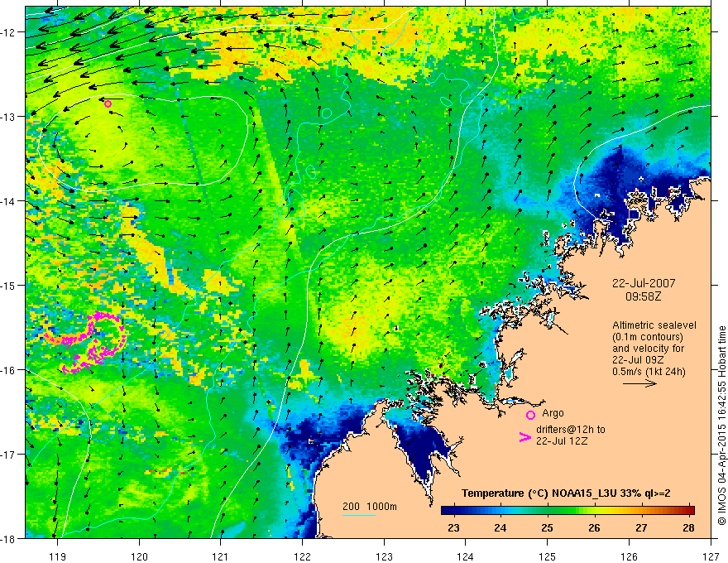The height and width of the screenshot is (563, 728).
Task: Click the longitude axis label 126
Action: (629, 556)
